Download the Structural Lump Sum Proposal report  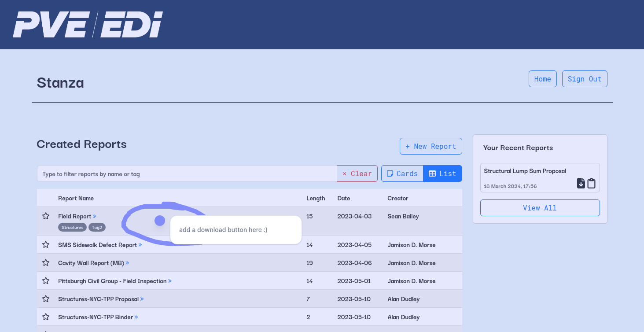pos(581,183)
